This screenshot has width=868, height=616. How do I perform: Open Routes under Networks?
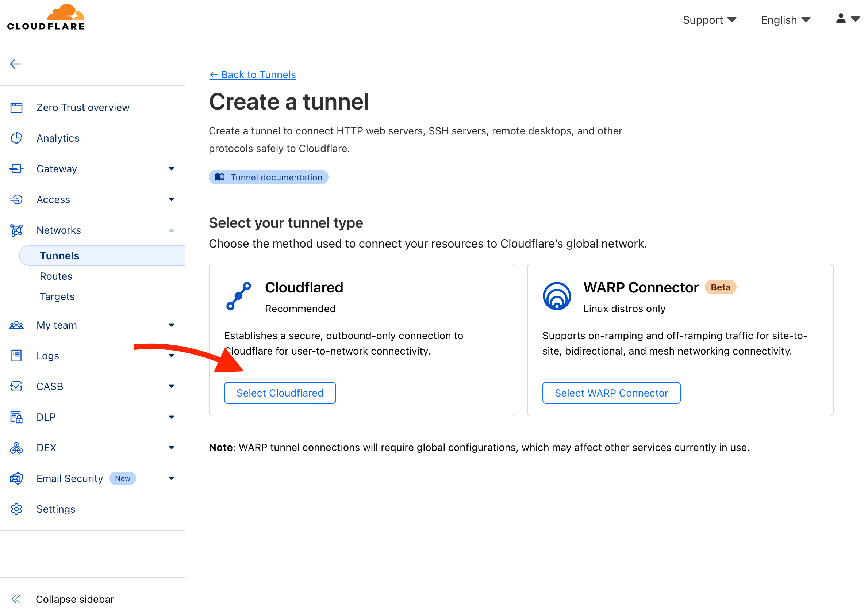pyautogui.click(x=56, y=276)
